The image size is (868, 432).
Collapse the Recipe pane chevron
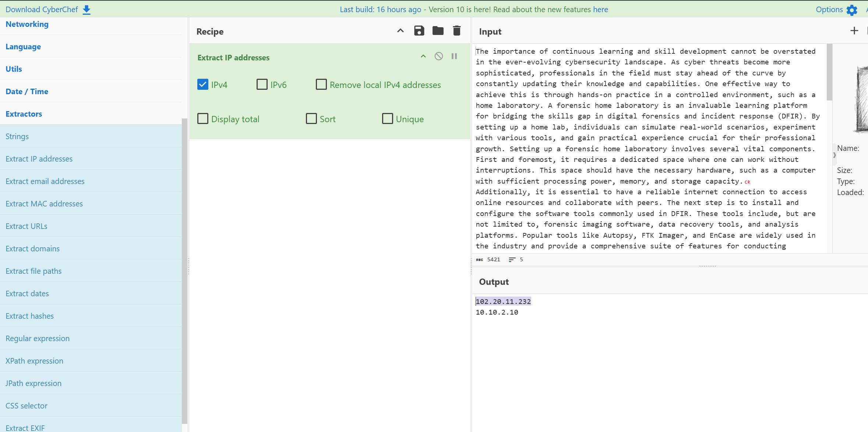tap(401, 31)
